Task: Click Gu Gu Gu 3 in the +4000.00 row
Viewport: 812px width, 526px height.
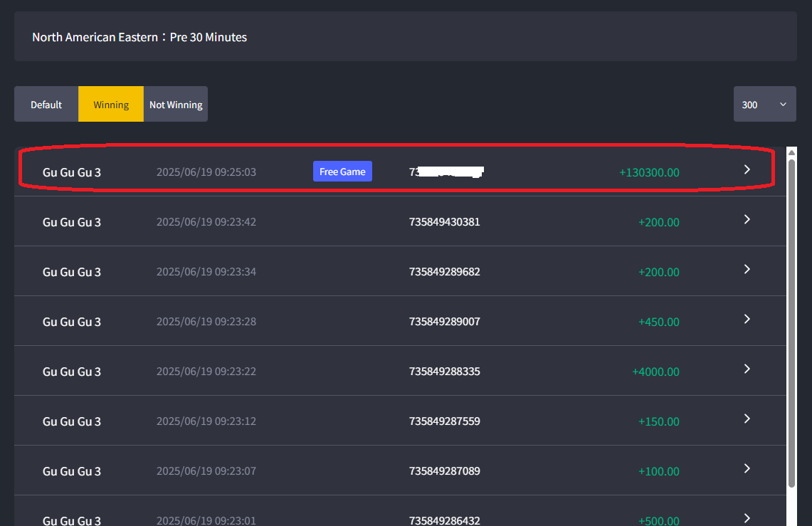Action: [x=71, y=372]
